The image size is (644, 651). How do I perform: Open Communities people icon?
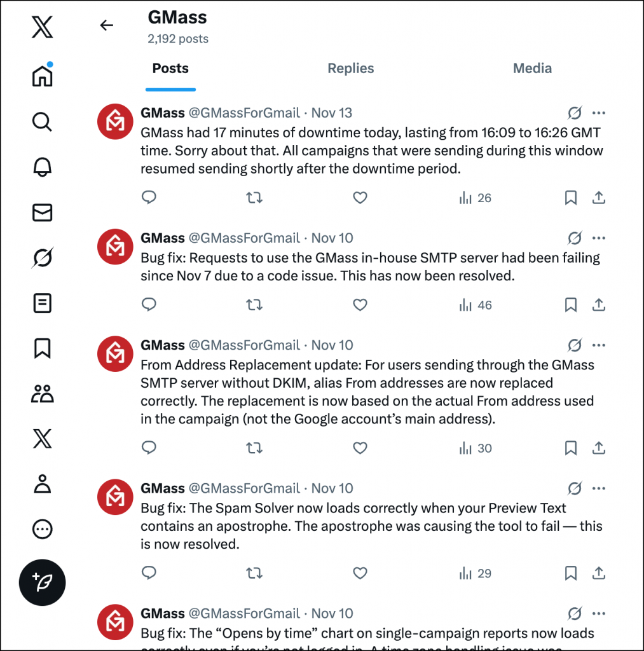42,394
